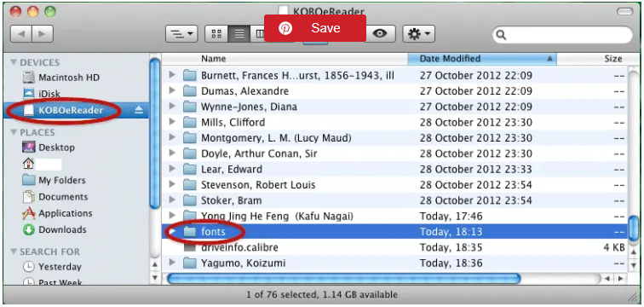The height and width of the screenshot is (307, 644).
Task: Select KOBOeReader device in sidebar
Action: 71,110
